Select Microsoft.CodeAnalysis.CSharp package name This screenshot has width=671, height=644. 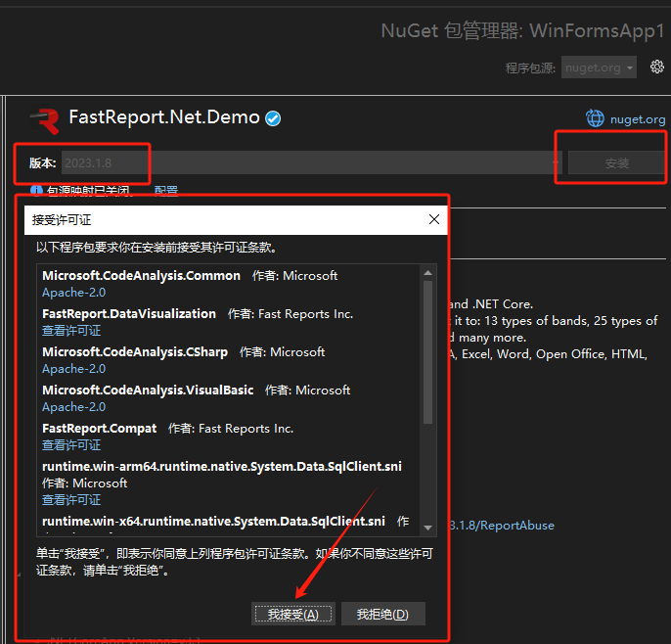point(135,351)
